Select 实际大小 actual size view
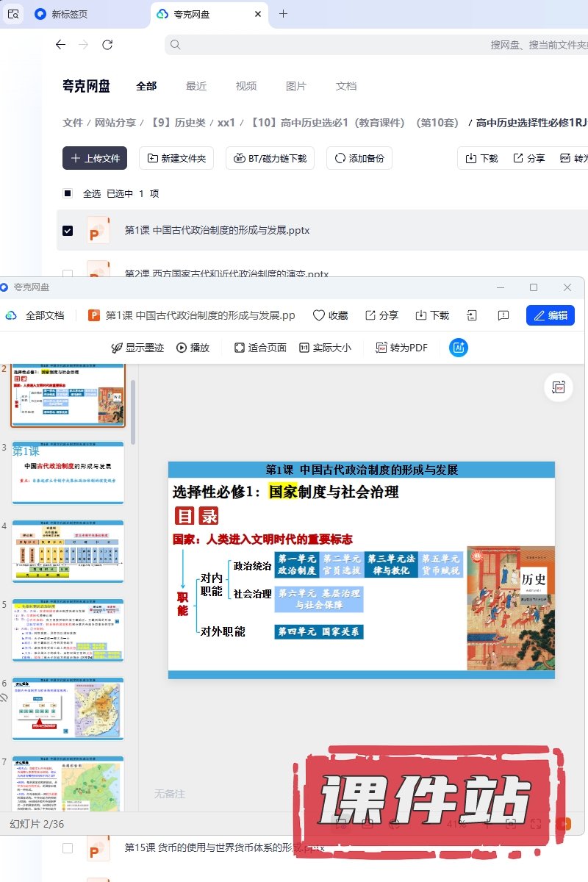Viewport: 588px width, 882px height. [324, 348]
